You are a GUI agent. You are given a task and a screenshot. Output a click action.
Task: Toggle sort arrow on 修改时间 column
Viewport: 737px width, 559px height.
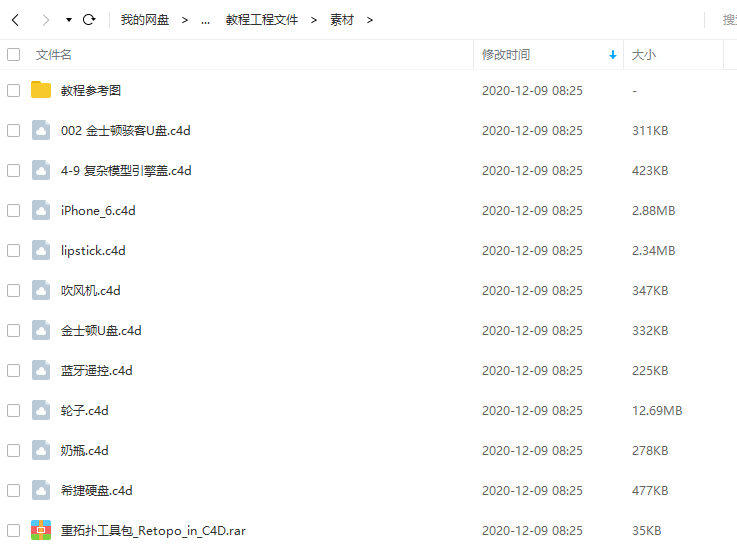612,55
